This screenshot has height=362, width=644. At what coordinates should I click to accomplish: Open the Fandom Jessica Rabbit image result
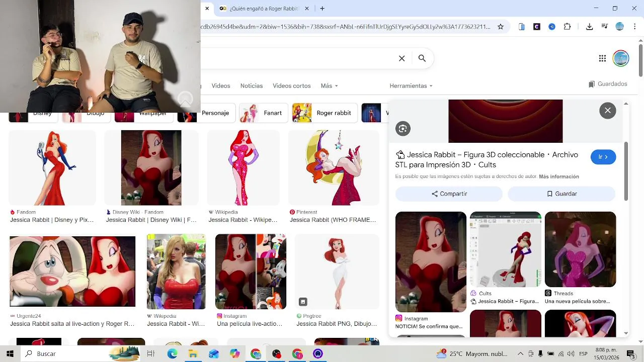click(x=52, y=168)
